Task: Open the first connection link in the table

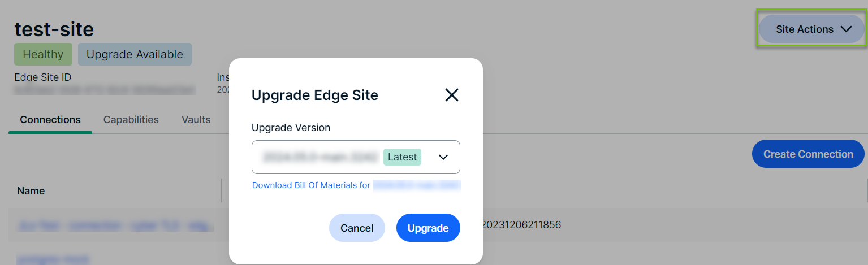Action: (x=116, y=226)
